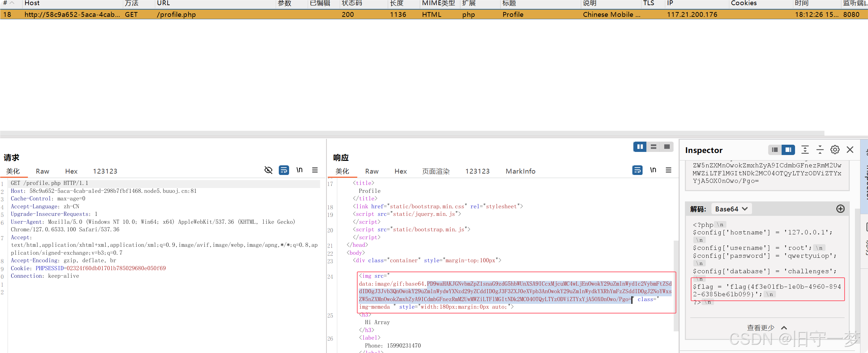Select side-by-side layout icon
This screenshot has width=868, height=353.
coord(640,147)
